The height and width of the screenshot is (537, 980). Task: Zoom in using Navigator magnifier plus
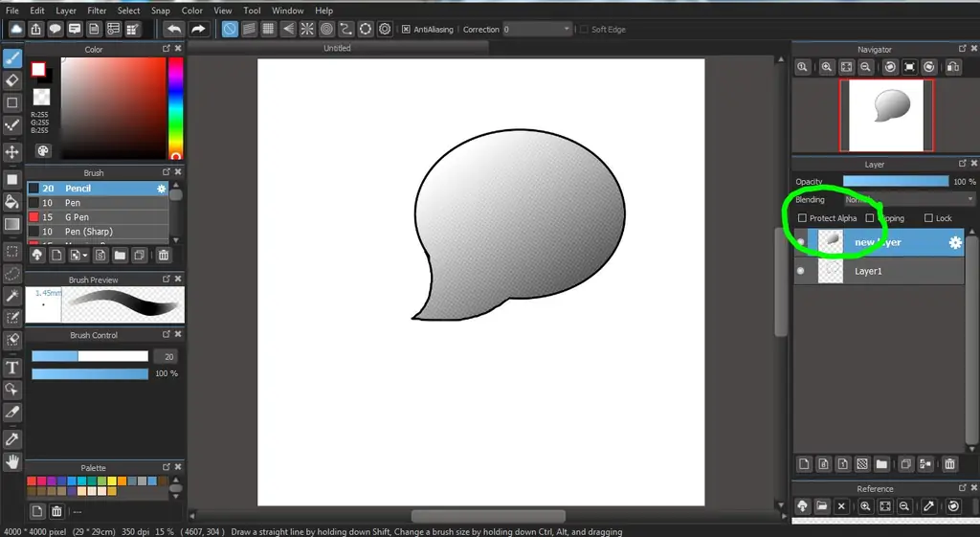(826, 67)
